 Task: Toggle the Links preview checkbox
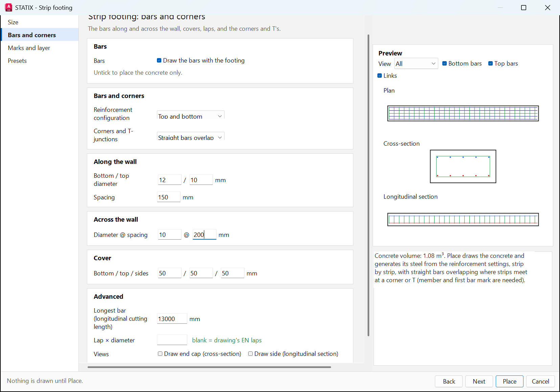pos(387,76)
